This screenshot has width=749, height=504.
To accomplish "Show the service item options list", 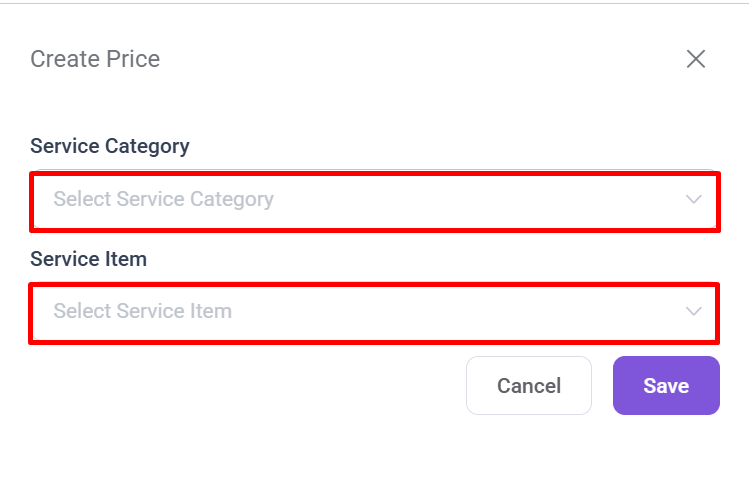I will tap(374, 312).
